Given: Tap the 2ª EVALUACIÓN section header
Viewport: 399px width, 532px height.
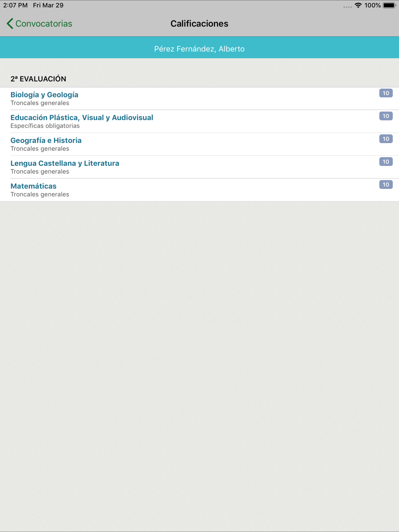Looking at the screenshot, I should (38, 79).
